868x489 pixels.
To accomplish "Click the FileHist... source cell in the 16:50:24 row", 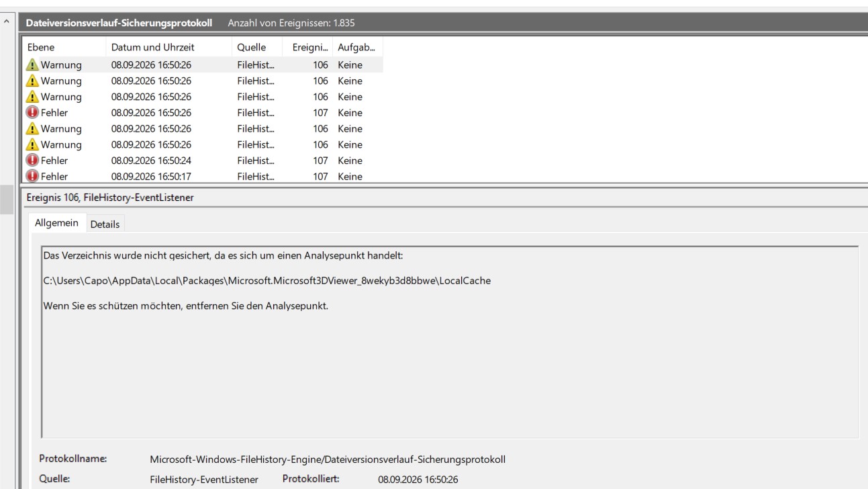I will 256,161.
